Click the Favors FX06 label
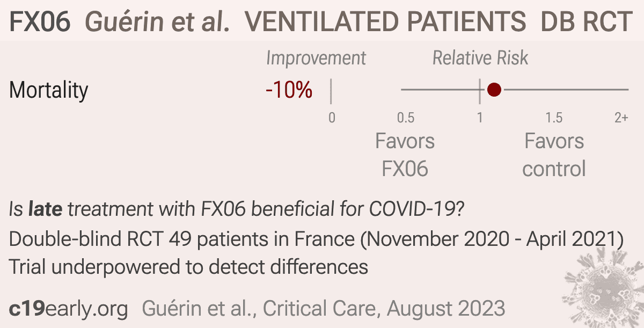This screenshot has height=328, width=644. pos(405,155)
